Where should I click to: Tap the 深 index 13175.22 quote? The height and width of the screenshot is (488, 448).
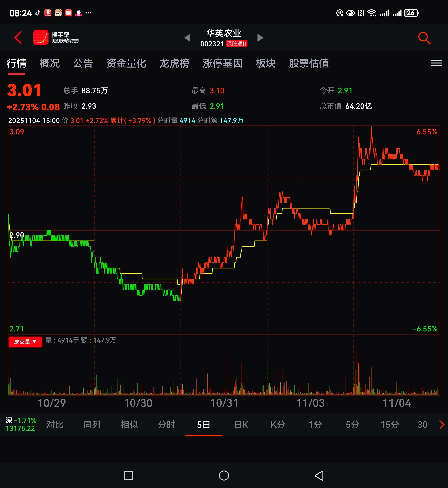[21, 424]
